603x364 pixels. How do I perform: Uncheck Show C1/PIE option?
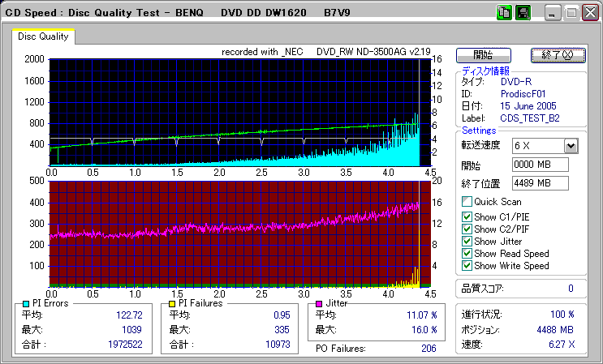(467, 216)
